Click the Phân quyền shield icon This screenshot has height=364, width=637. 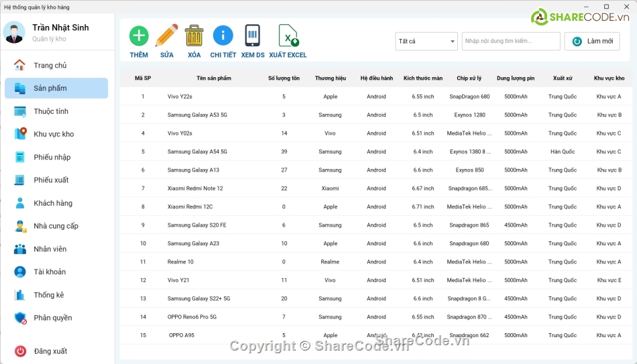20,318
